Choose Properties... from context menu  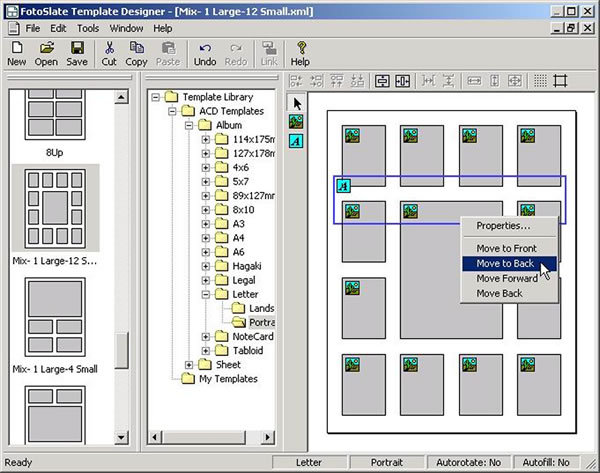pos(509,226)
